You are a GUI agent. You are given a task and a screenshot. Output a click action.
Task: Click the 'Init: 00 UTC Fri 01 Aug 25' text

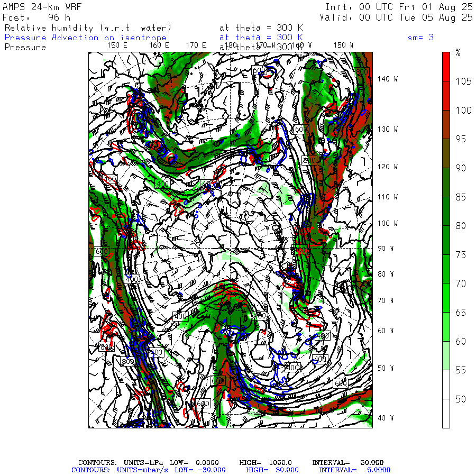point(399,7)
